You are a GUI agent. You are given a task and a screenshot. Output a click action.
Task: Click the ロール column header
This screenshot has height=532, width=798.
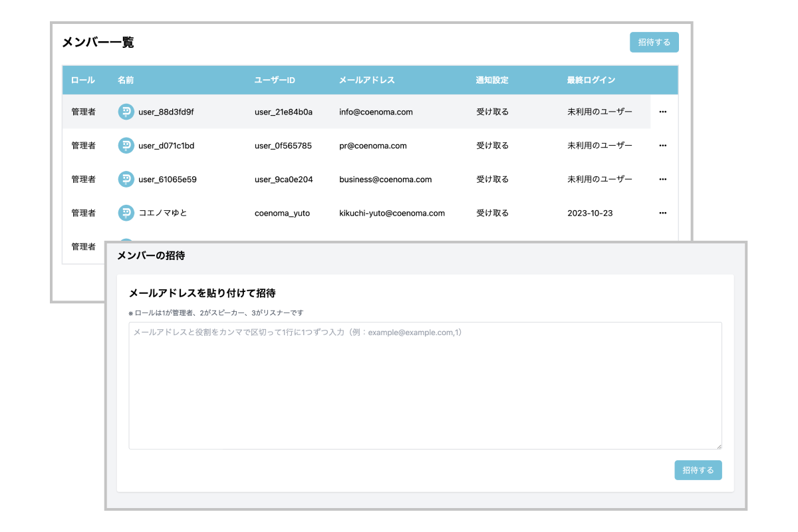pos(83,80)
